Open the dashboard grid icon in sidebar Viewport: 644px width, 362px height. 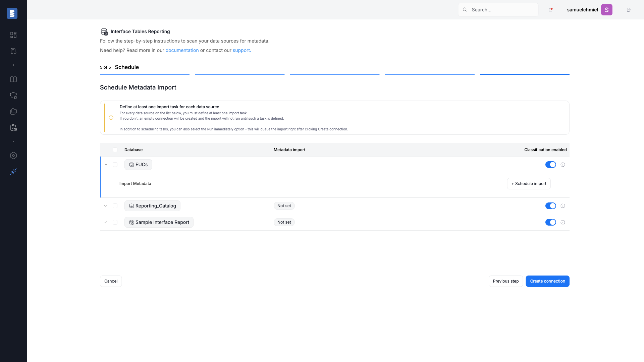pos(13,35)
